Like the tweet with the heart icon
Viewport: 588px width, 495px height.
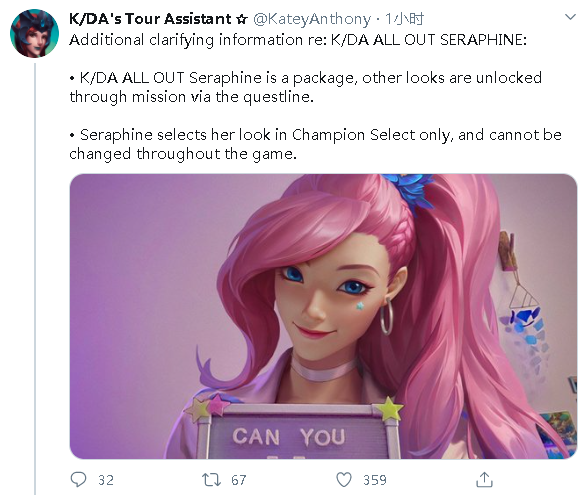(344, 480)
